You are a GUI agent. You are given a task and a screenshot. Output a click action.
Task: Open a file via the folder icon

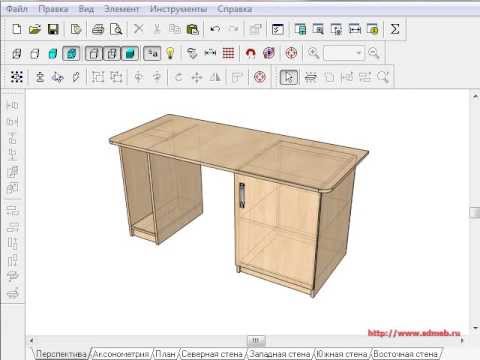pyautogui.click(x=35, y=29)
